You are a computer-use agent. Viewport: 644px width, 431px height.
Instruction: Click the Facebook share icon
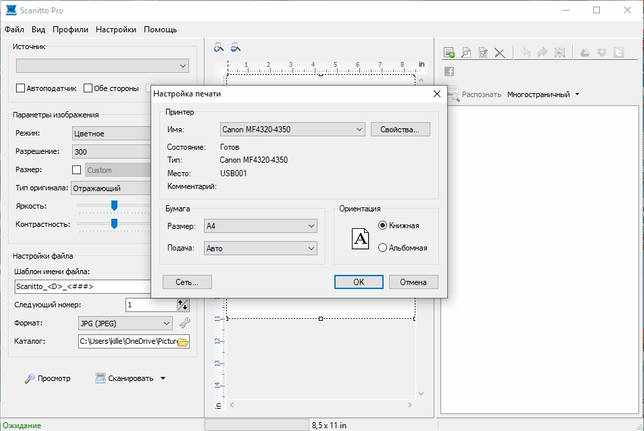449,71
